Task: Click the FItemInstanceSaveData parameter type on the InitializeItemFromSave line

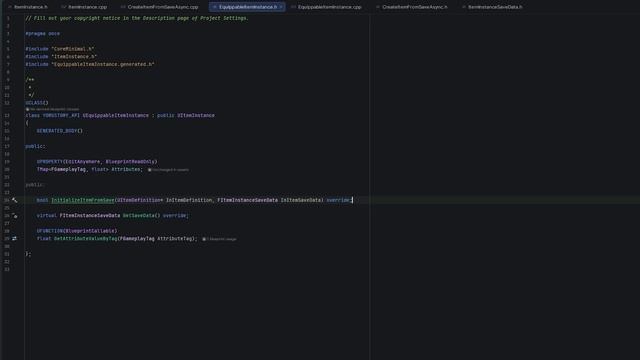Action: [247, 200]
